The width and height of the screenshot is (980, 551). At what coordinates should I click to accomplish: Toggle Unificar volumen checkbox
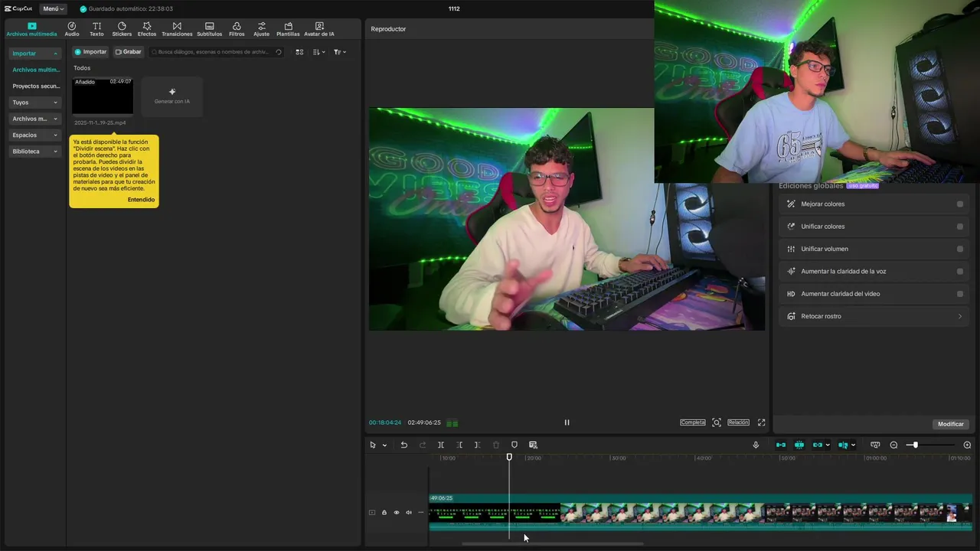click(x=960, y=249)
